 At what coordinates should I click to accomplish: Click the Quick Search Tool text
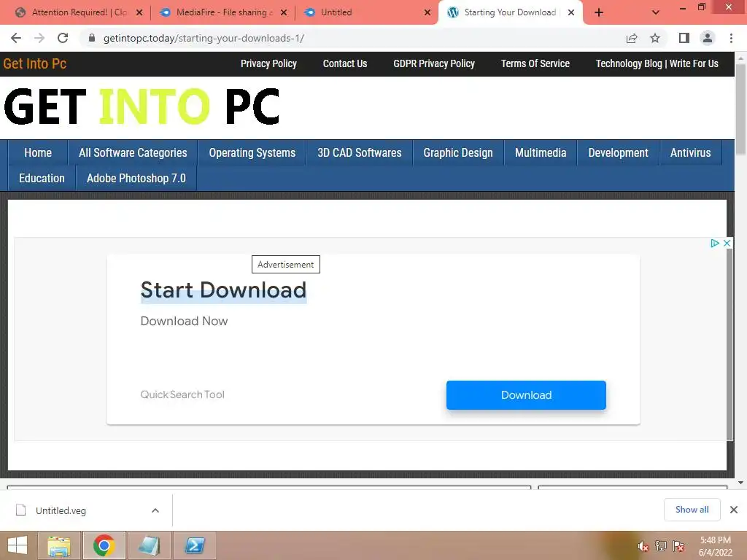182,394
